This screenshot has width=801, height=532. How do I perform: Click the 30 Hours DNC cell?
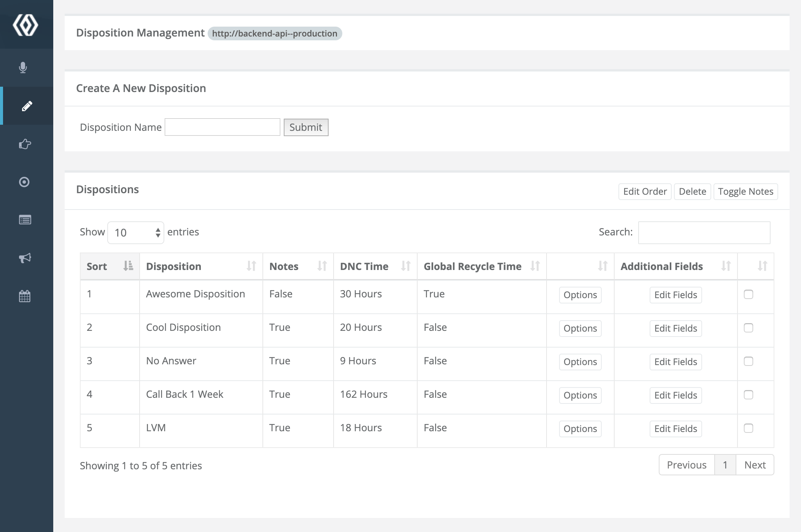[375, 297]
